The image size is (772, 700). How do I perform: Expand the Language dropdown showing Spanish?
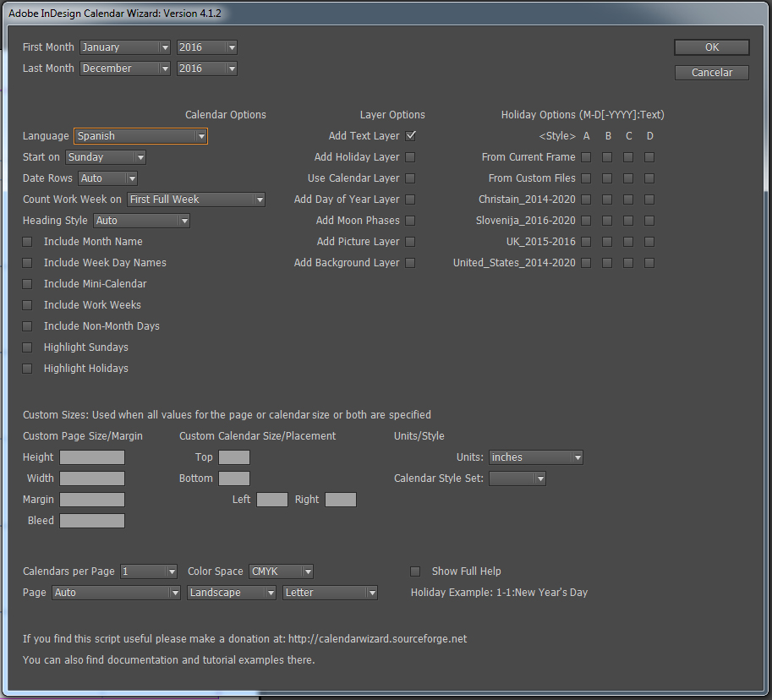tap(140, 136)
